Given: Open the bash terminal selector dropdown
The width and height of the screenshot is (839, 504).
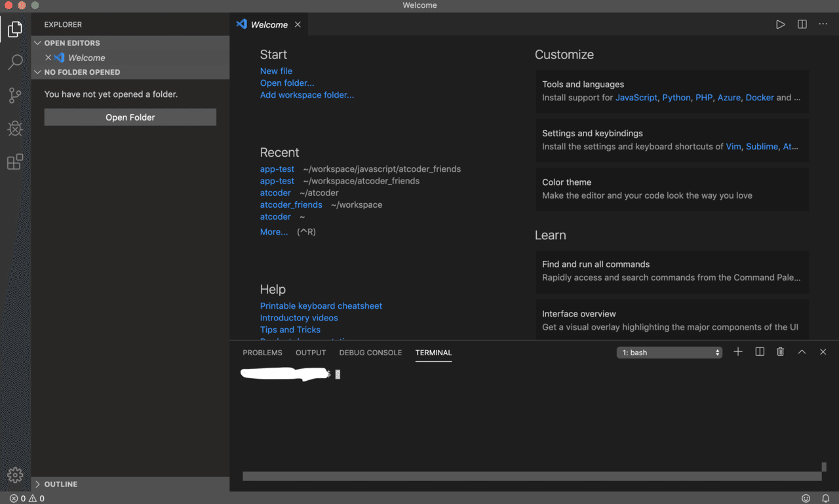Looking at the screenshot, I should tap(669, 353).
